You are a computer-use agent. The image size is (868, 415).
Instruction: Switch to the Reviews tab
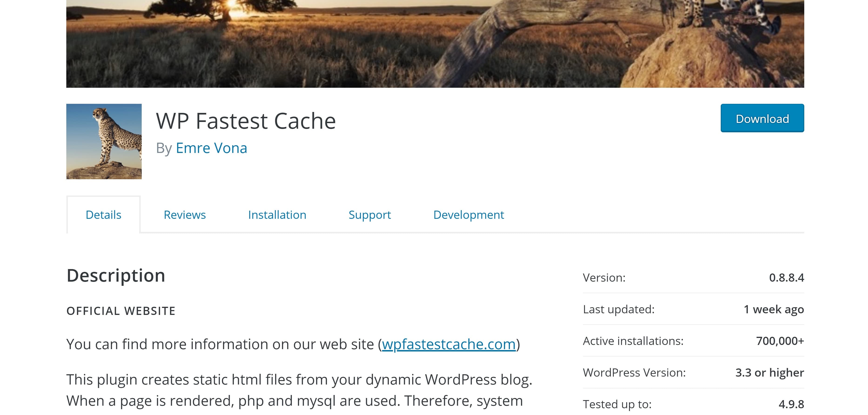[185, 214]
